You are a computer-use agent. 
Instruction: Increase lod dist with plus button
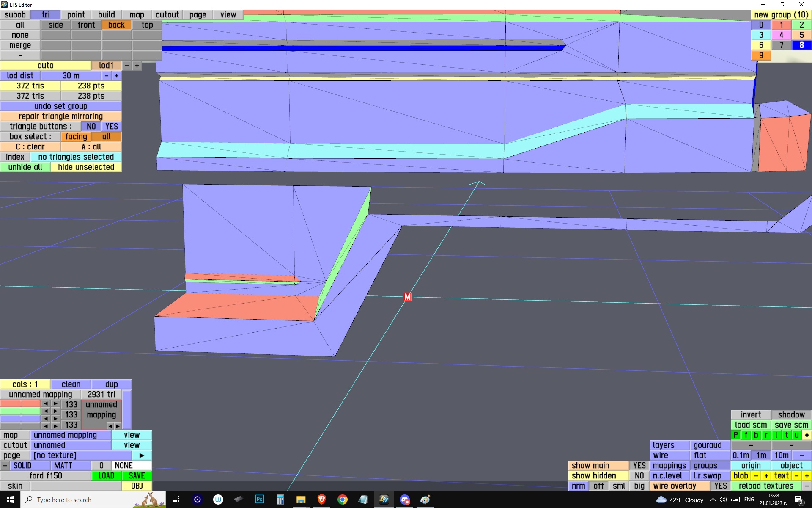[x=116, y=75]
